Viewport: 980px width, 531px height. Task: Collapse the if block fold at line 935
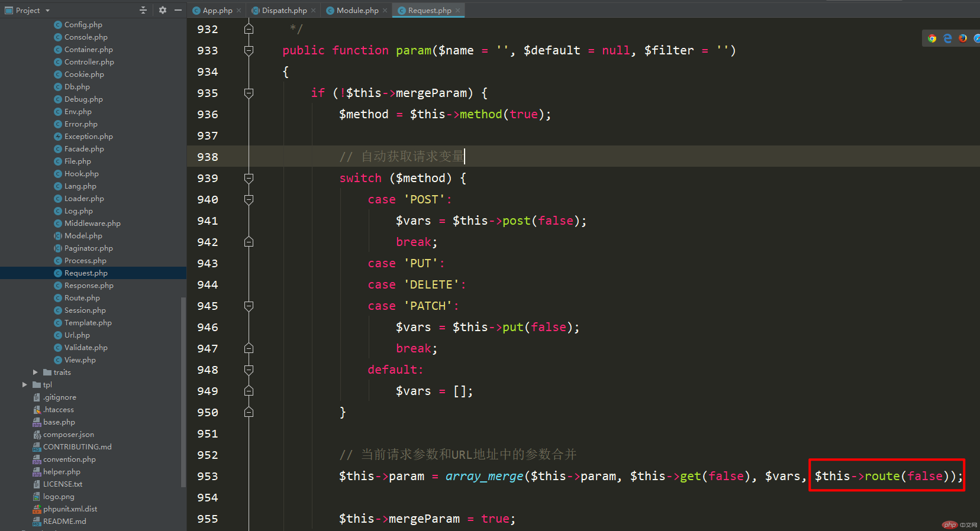(249, 93)
